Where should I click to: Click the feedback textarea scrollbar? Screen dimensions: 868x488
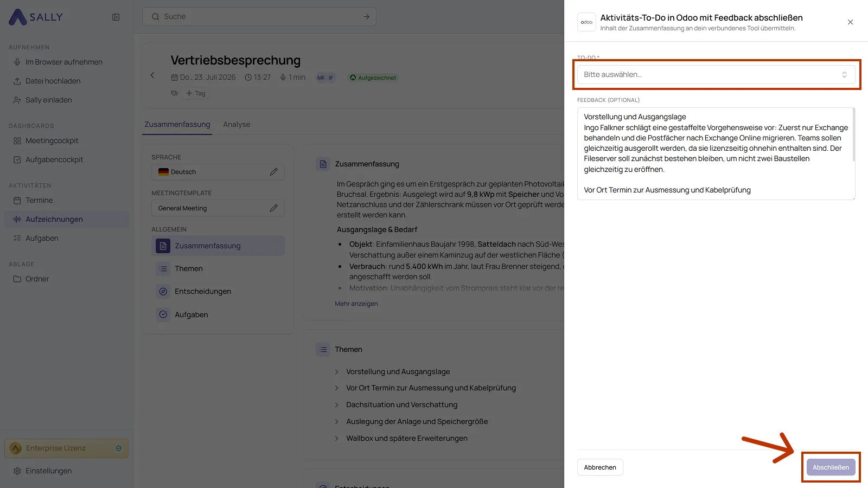854,134
